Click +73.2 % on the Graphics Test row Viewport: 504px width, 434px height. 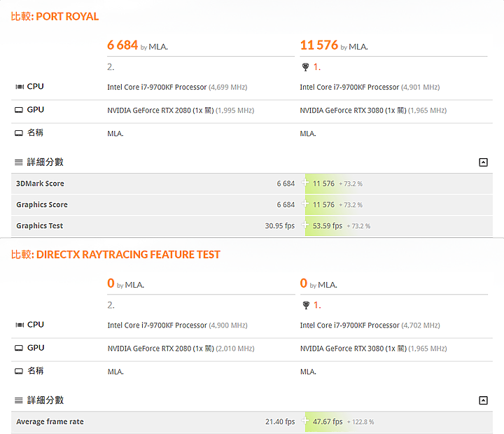point(358,226)
